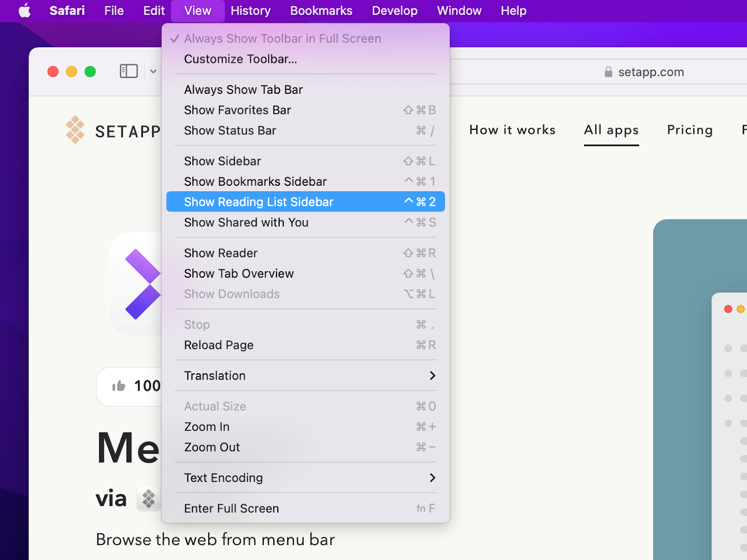Click the padlock icon beside setapp.com
Image resolution: width=747 pixels, height=560 pixels.
click(x=608, y=71)
